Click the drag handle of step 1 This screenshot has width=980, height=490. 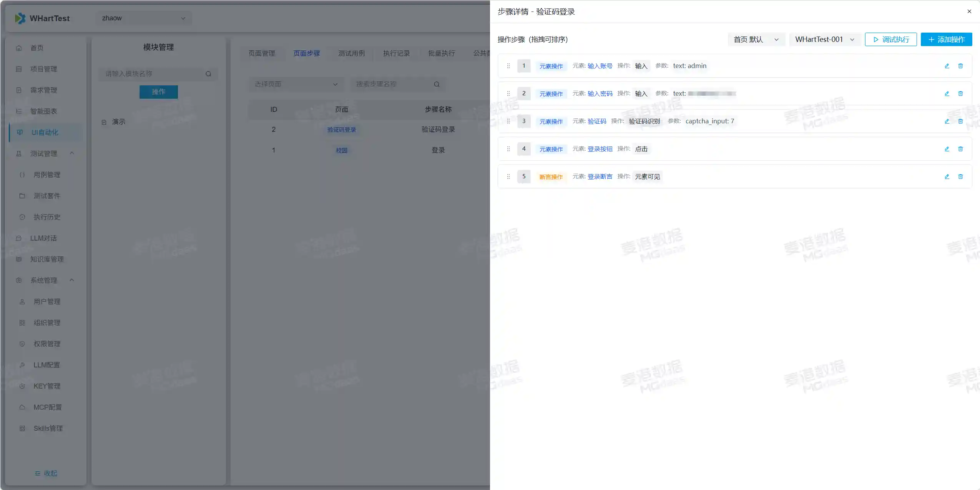pyautogui.click(x=508, y=66)
